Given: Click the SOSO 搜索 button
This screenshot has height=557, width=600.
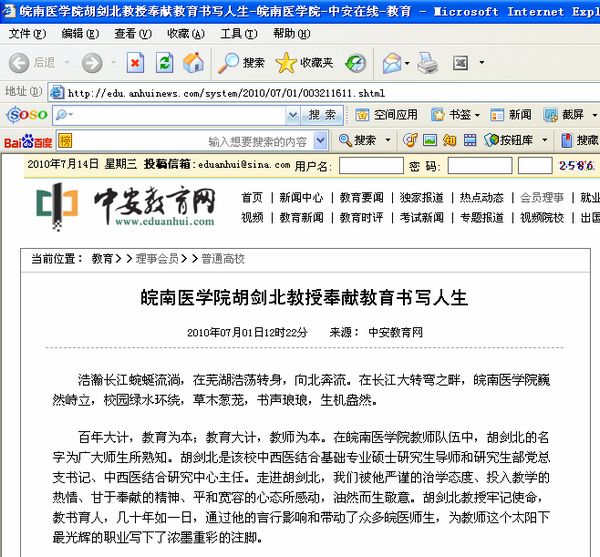Looking at the screenshot, I should click(x=321, y=115).
